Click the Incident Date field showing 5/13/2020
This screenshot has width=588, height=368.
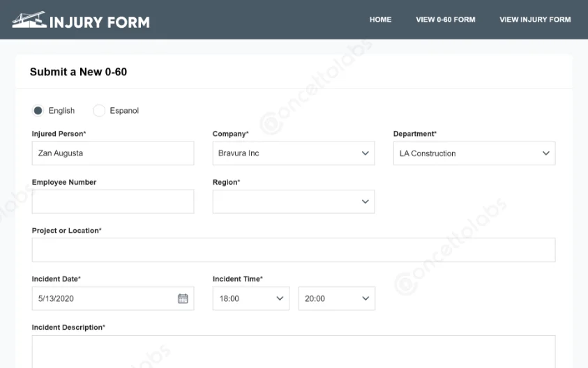click(x=101, y=298)
